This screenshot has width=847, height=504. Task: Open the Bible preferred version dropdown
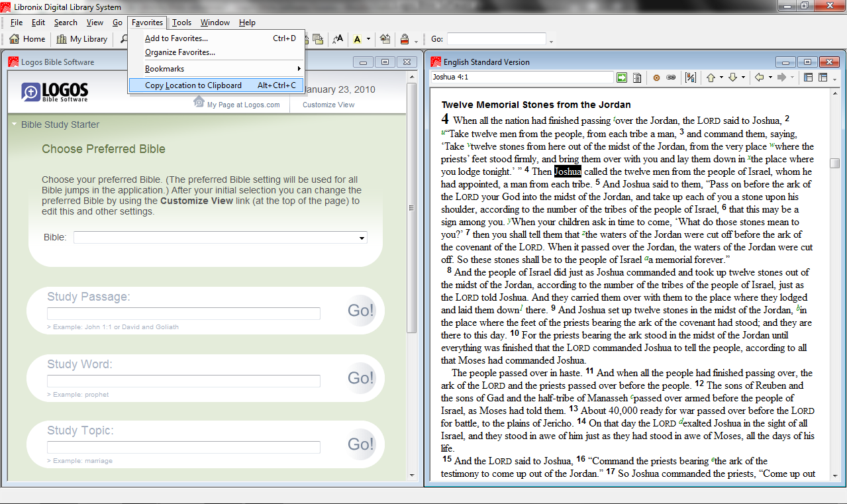pos(361,237)
